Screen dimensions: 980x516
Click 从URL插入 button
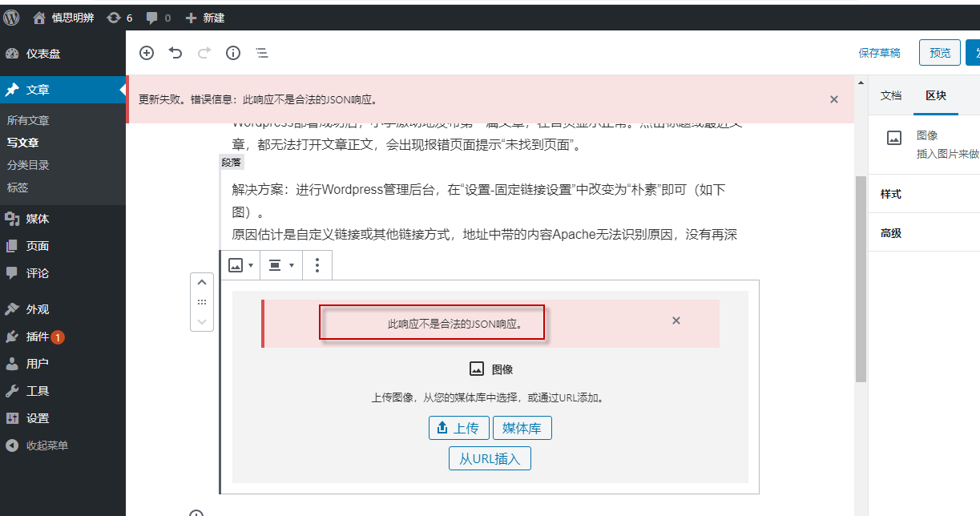point(490,459)
